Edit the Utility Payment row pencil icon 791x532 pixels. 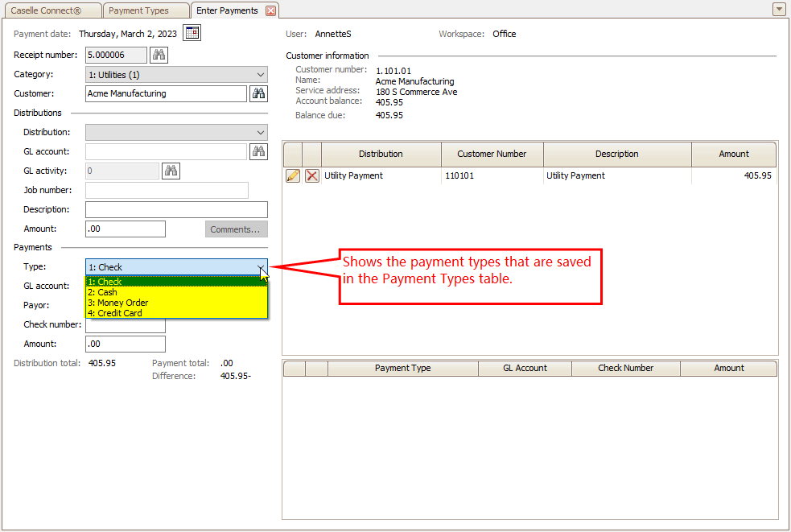tap(293, 175)
